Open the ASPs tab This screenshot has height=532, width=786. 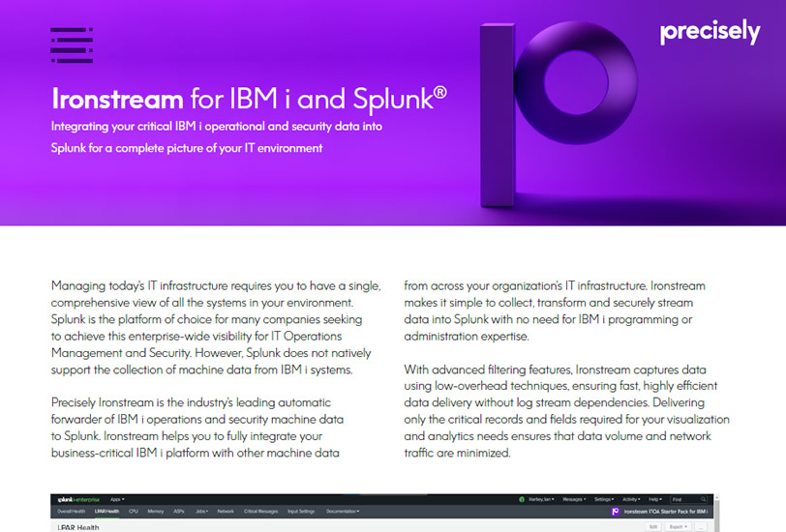(179, 512)
